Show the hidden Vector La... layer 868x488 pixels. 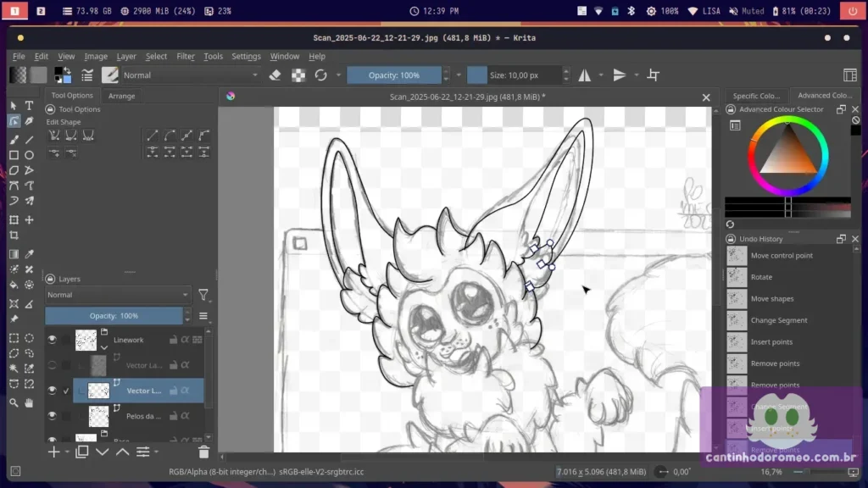[52, 365]
